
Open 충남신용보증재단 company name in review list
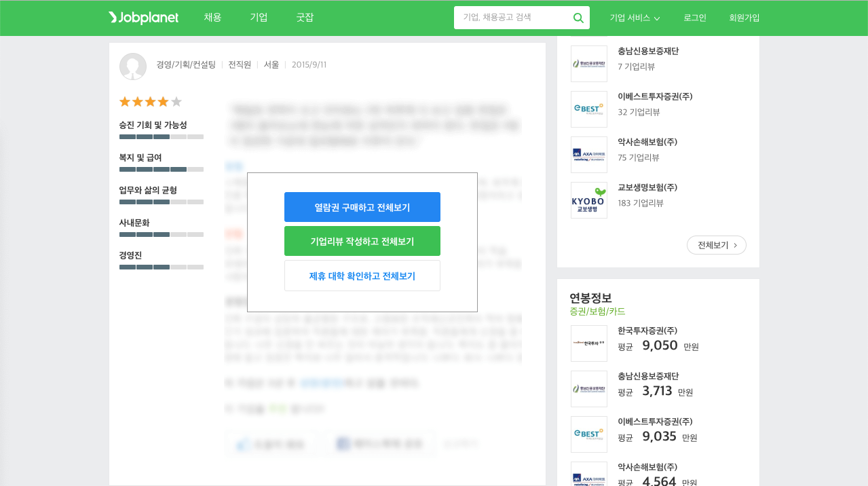point(648,51)
